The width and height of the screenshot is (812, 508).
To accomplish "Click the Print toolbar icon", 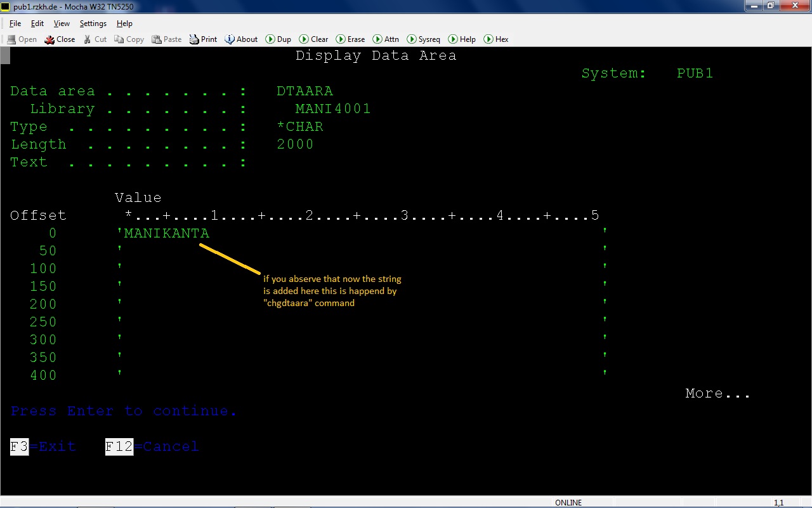I will click(202, 39).
